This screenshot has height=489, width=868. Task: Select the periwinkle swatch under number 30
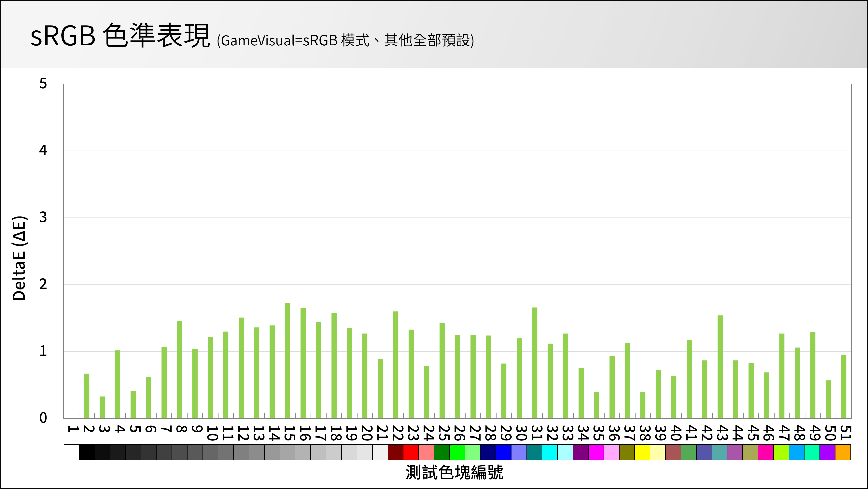point(519,452)
